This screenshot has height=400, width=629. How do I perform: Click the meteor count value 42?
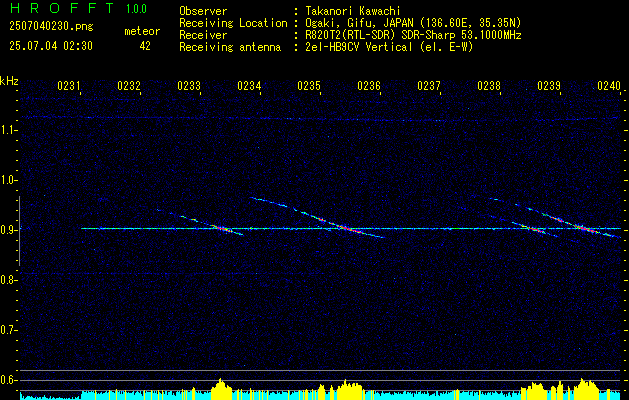pyautogui.click(x=145, y=46)
